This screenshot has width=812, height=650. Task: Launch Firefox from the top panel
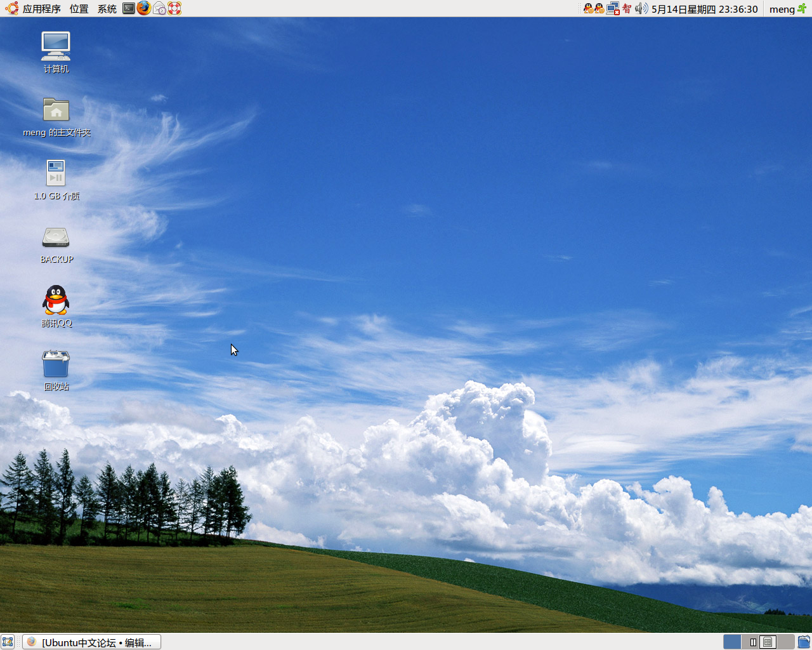(x=144, y=8)
